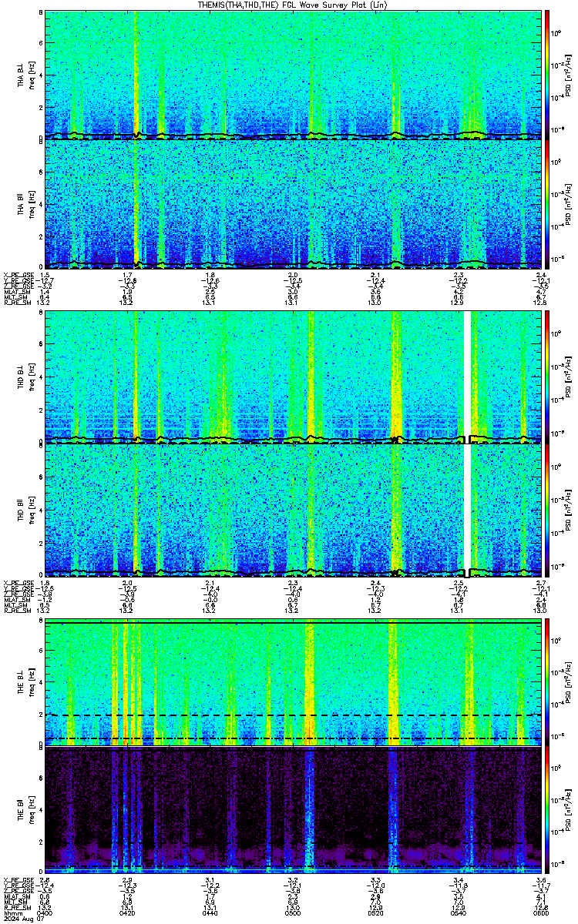Screen dimensions: 578x924
Task: Click the 0500 time tick label
Action: coord(293,912)
